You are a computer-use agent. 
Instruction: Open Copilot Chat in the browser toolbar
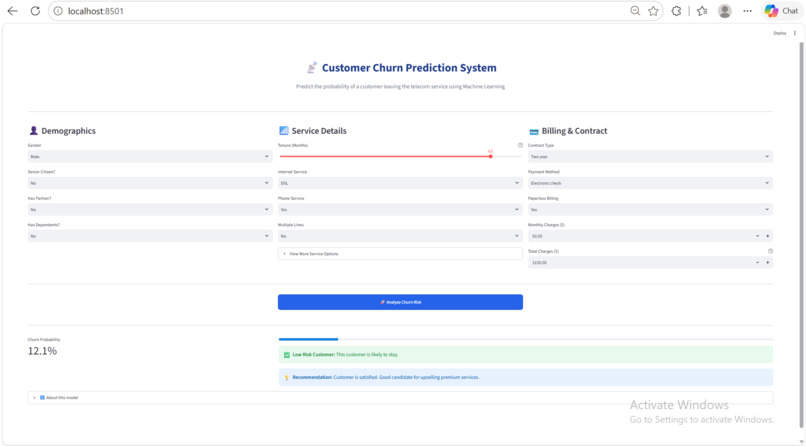(x=781, y=11)
